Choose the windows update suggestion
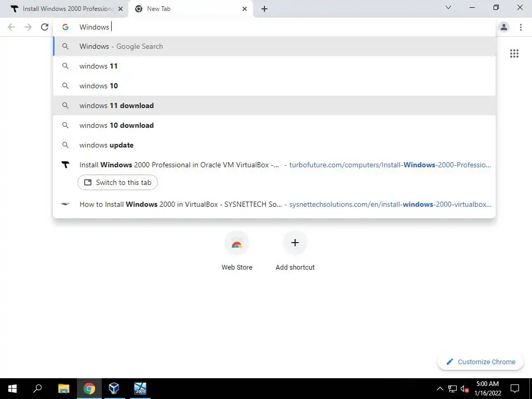532x399 pixels. click(x=274, y=145)
